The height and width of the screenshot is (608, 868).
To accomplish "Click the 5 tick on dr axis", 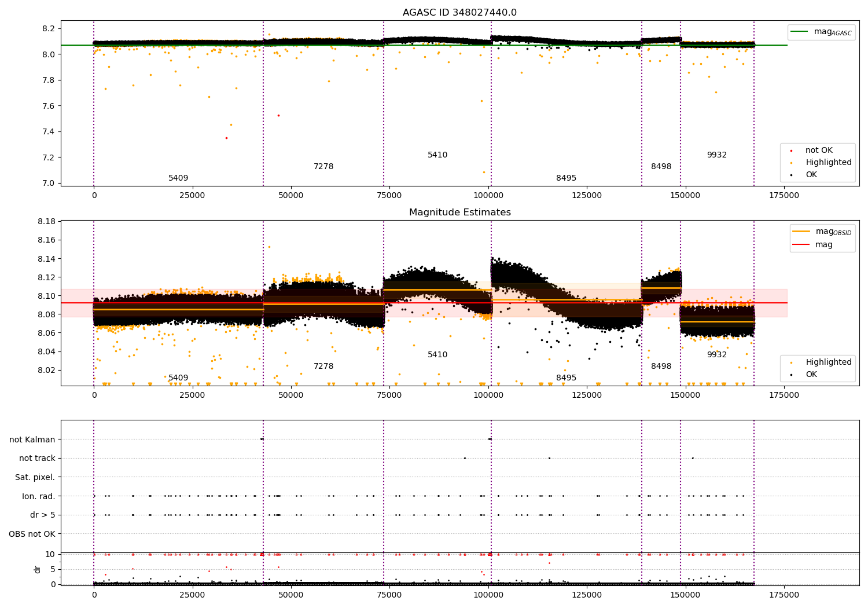I will [53, 569].
